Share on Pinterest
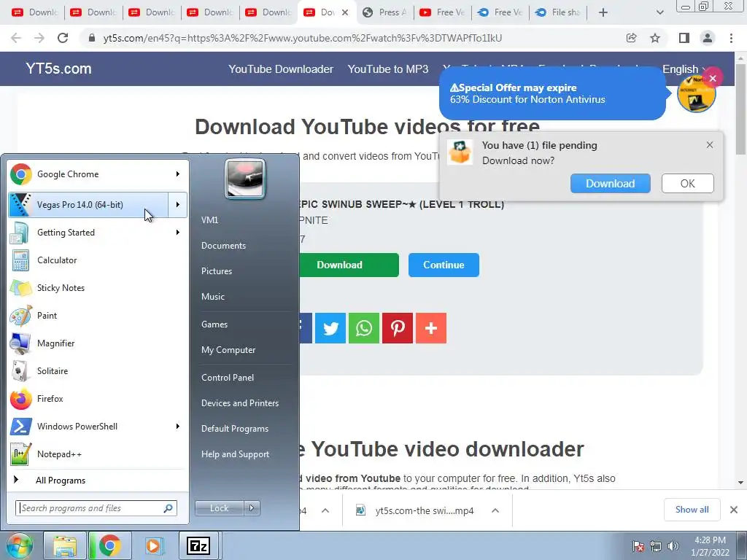 (x=398, y=328)
